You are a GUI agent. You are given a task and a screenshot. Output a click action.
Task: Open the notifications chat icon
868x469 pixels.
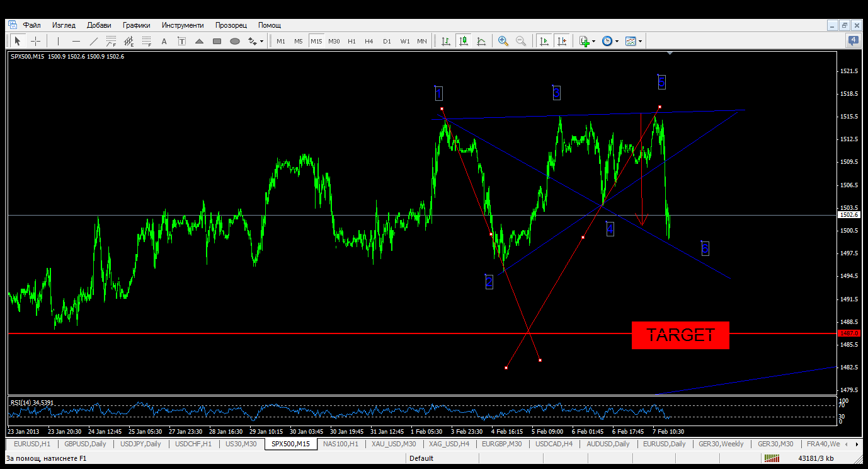point(853,41)
